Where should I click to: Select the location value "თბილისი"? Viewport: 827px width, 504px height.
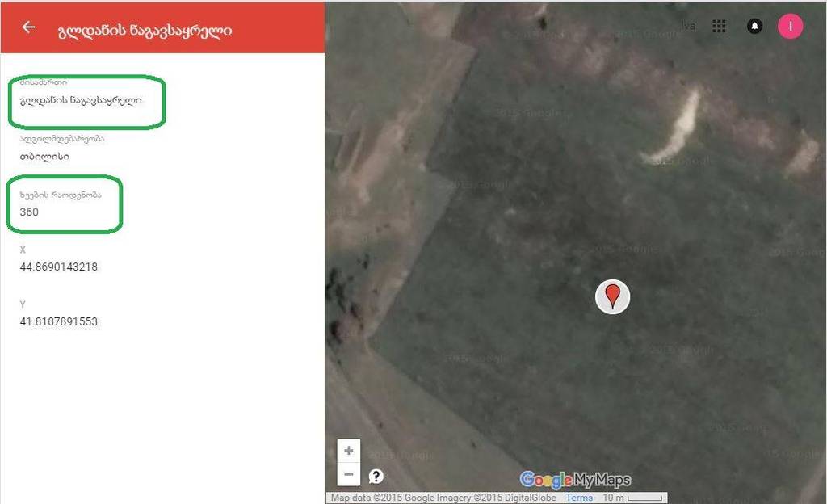[x=44, y=157]
